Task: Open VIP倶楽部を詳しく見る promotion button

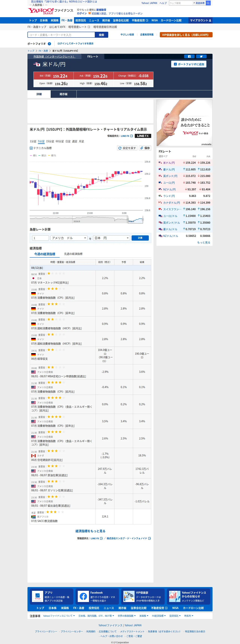Action: [186, 35]
